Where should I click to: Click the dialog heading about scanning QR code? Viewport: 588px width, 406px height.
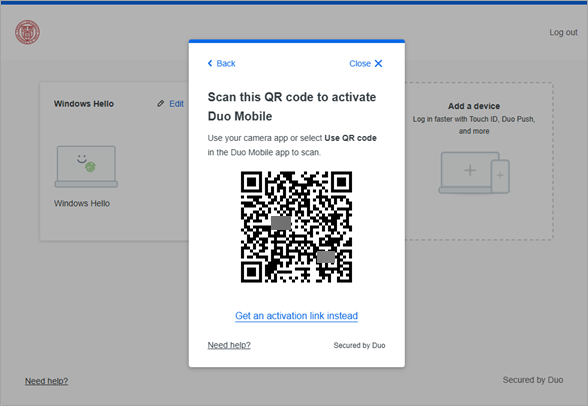coord(292,106)
